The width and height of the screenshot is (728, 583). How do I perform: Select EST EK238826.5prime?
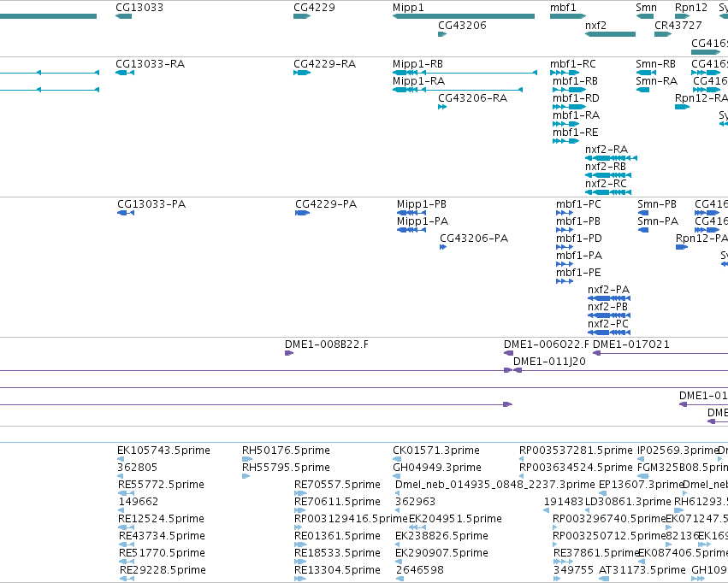[x=399, y=545]
